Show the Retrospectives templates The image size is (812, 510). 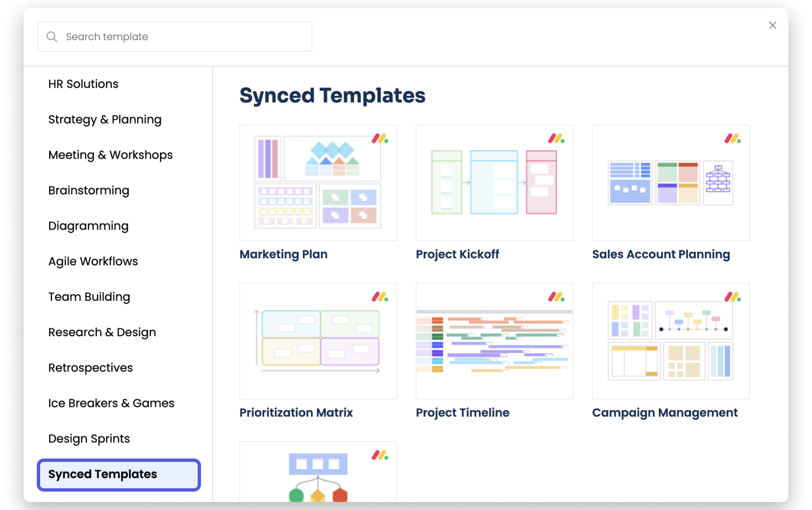[91, 367]
